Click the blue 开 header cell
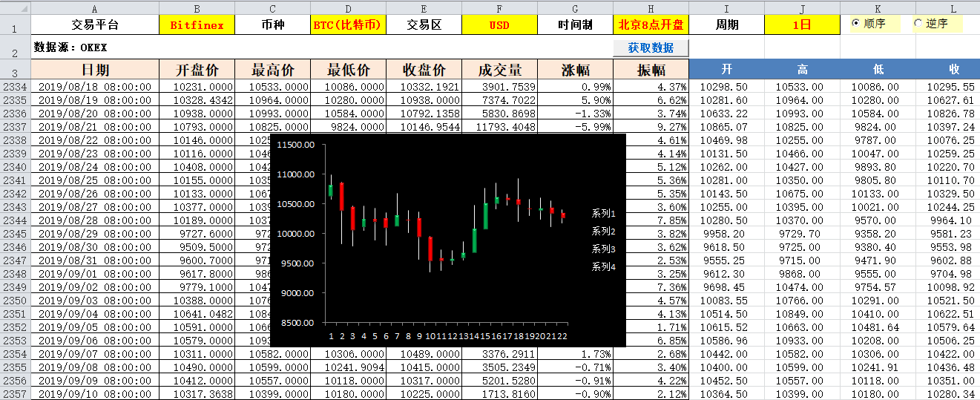980x400 pixels. click(x=726, y=70)
